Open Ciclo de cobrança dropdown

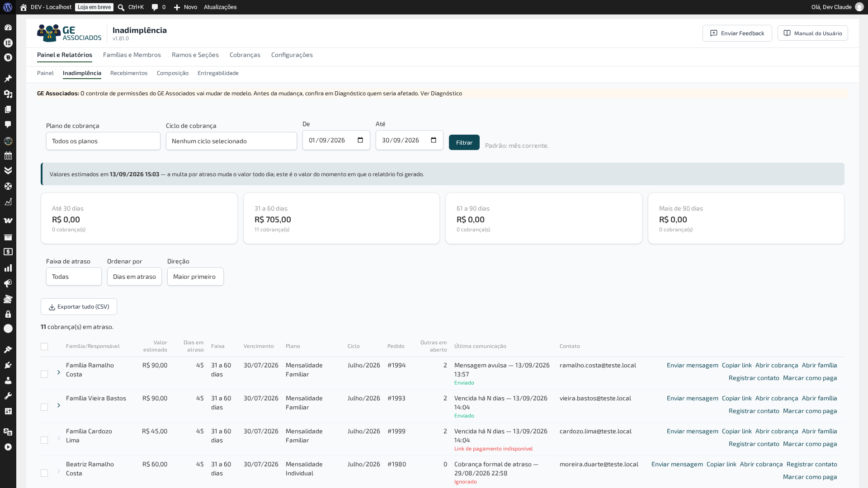pyautogui.click(x=231, y=141)
